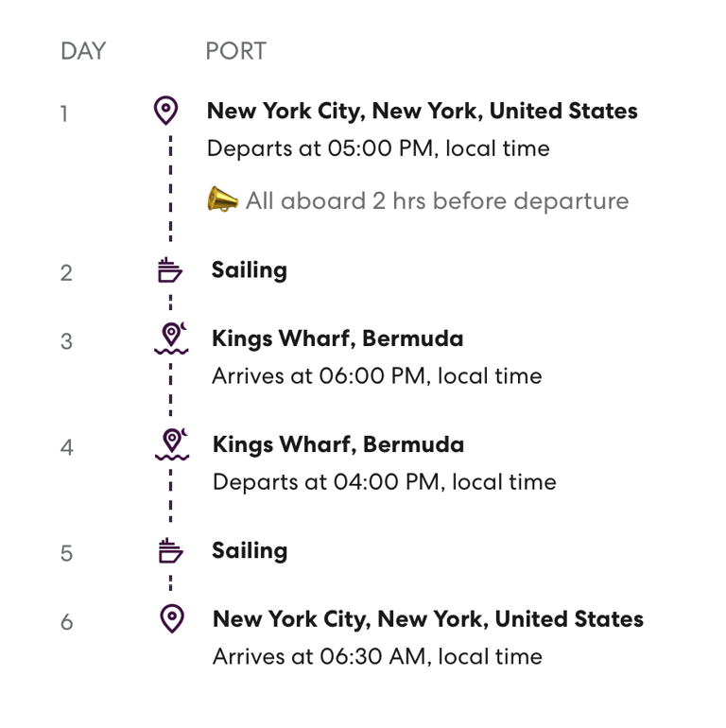The width and height of the screenshot is (726, 728).
Task: Click Departs at 04:00 PM text
Action: click(x=385, y=482)
